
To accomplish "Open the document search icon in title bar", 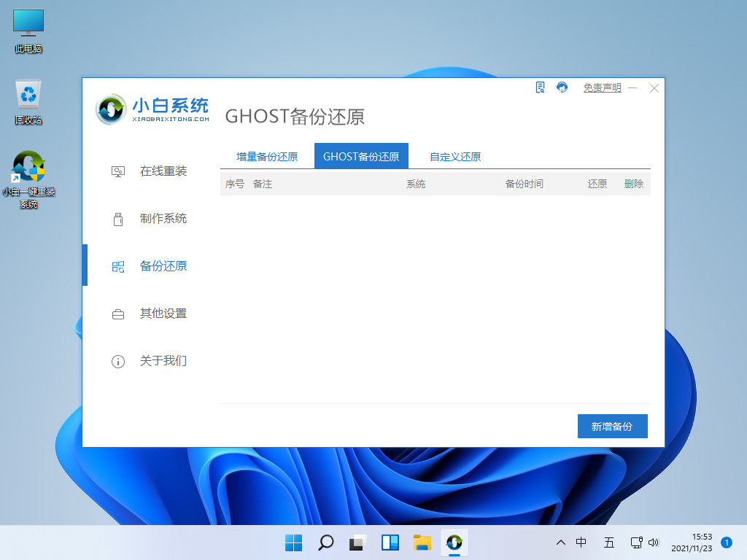I will (541, 87).
